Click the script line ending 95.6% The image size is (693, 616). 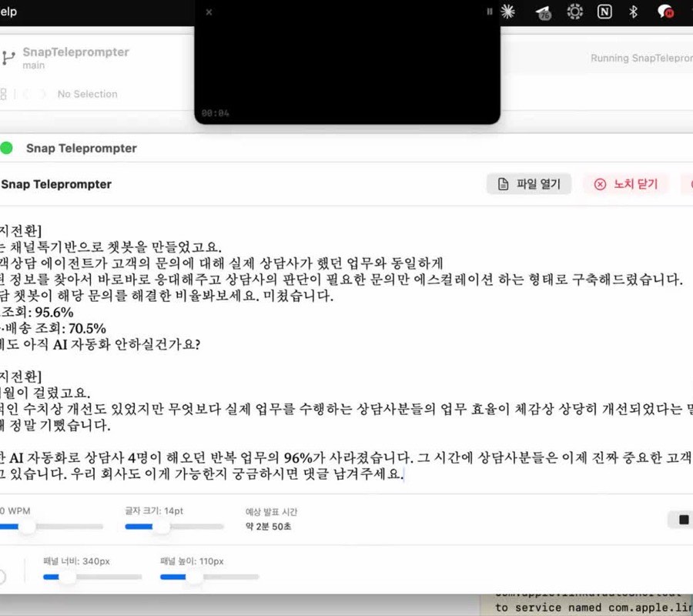click(x=37, y=312)
